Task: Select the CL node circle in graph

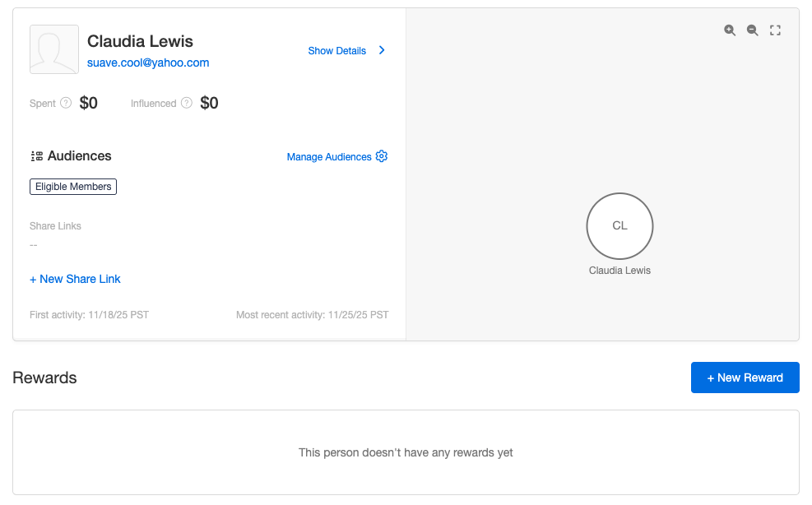Action: pos(619,226)
